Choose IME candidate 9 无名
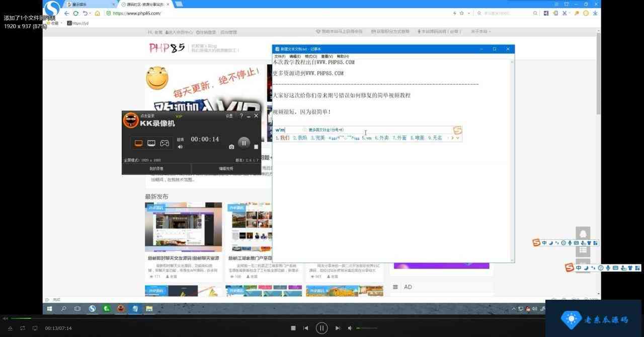The height and width of the screenshot is (337, 644). (x=435, y=138)
